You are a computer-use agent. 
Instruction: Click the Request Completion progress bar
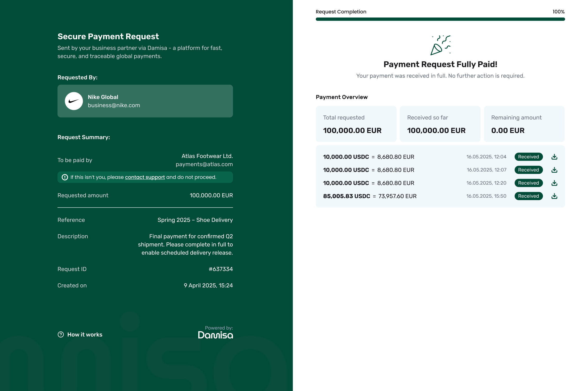[x=440, y=19]
